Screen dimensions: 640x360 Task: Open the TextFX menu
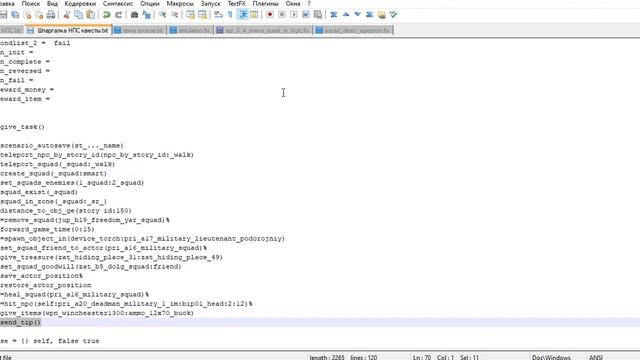[237, 4]
